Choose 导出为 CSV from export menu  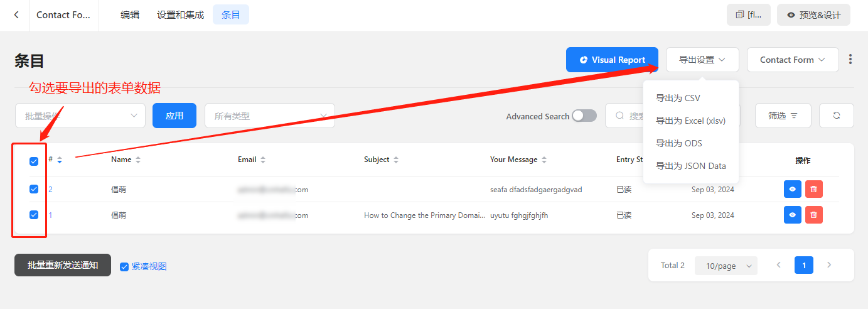click(x=678, y=98)
